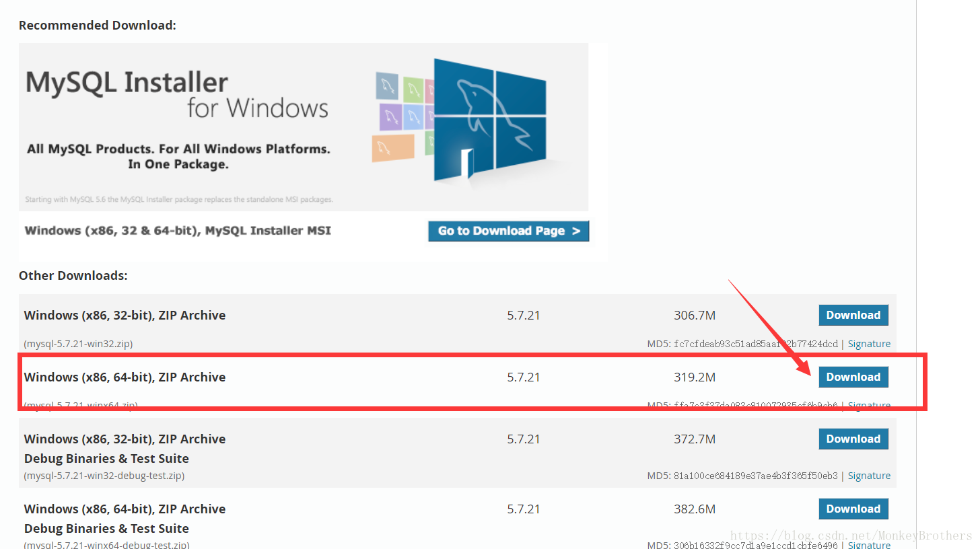Download 64-bit Debug Binaries 382.6M
This screenshot has height=549, width=980.
pyautogui.click(x=853, y=509)
